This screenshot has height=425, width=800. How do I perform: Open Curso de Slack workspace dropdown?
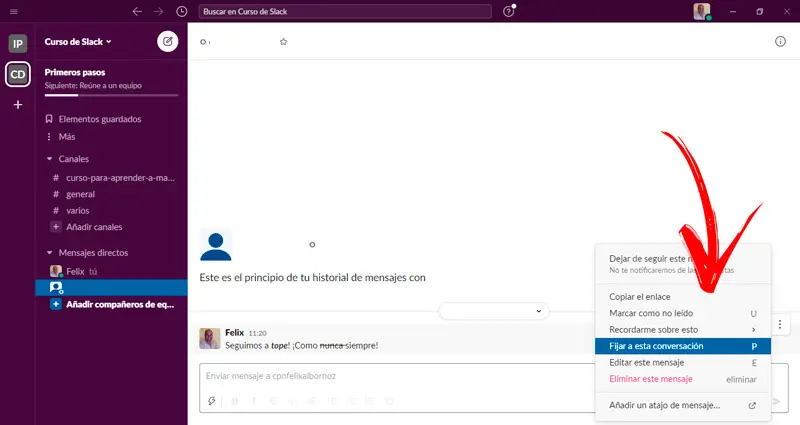tap(78, 42)
